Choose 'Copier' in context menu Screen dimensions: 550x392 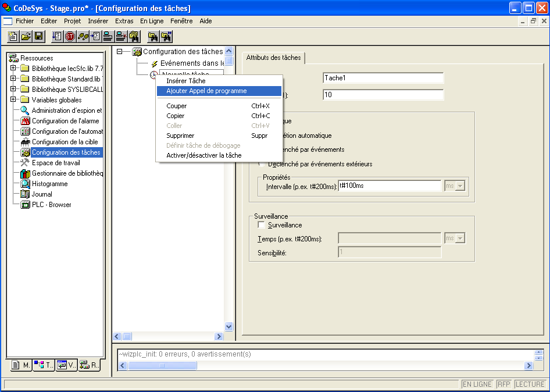coord(219,116)
